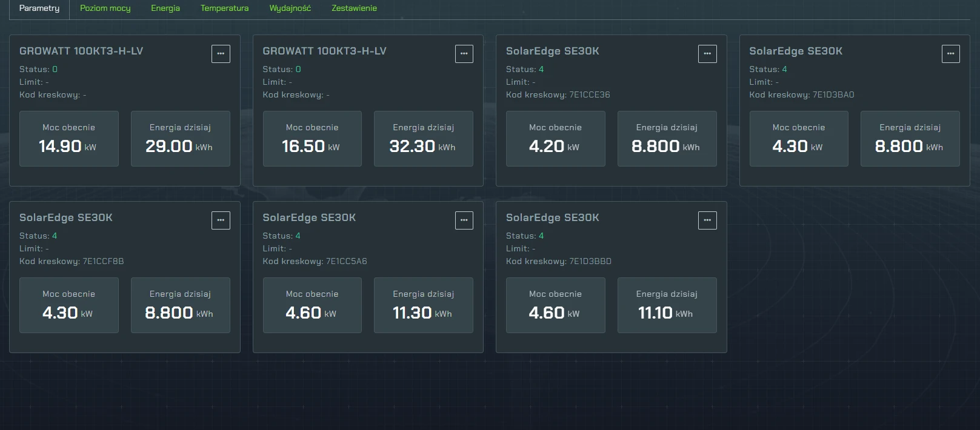Open options menu for SolarEdge inverter 7E1CCE36
The image size is (980, 430).
[x=707, y=54]
